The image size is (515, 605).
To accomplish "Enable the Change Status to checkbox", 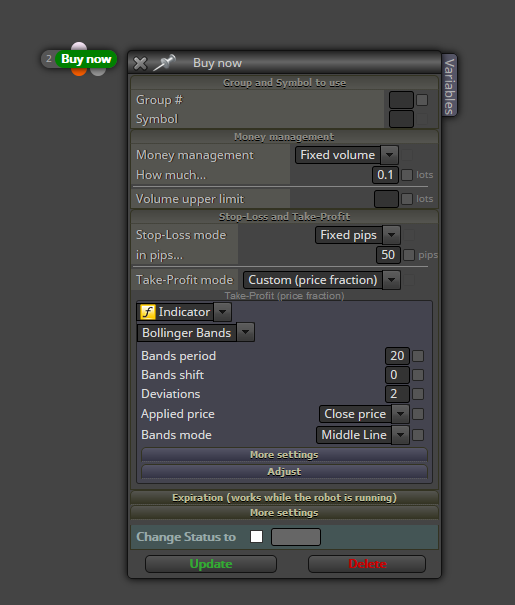I will pos(257,537).
